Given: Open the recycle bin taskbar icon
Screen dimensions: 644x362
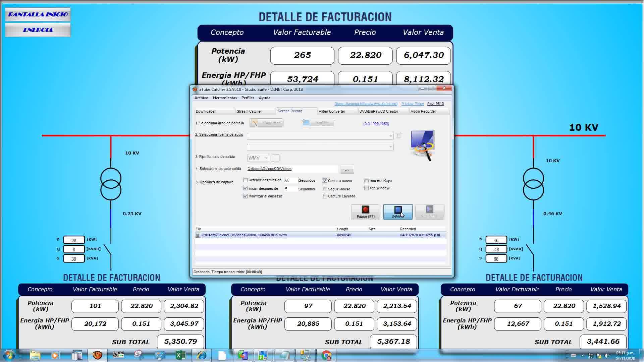Looking at the screenshot, I should pyautogui.click(x=77, y=355).
